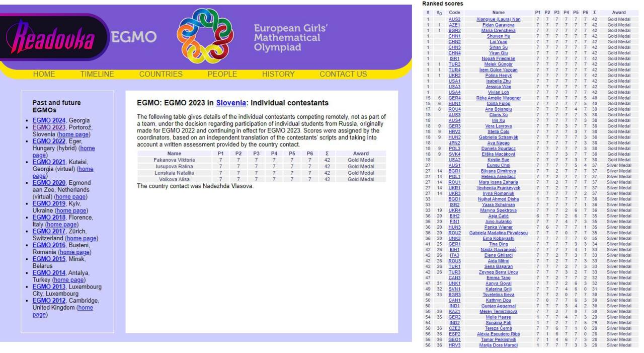The height and width of the screenshot is (353, 644).
Task: Click the name Volkova Alisa
Action: [x=174, y=180]
